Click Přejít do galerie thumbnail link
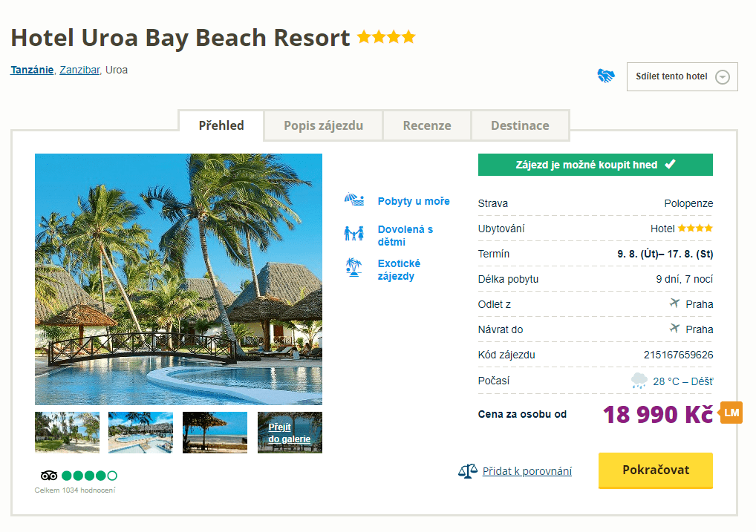Screen dimensions: 756x532 tap(290, 433)
